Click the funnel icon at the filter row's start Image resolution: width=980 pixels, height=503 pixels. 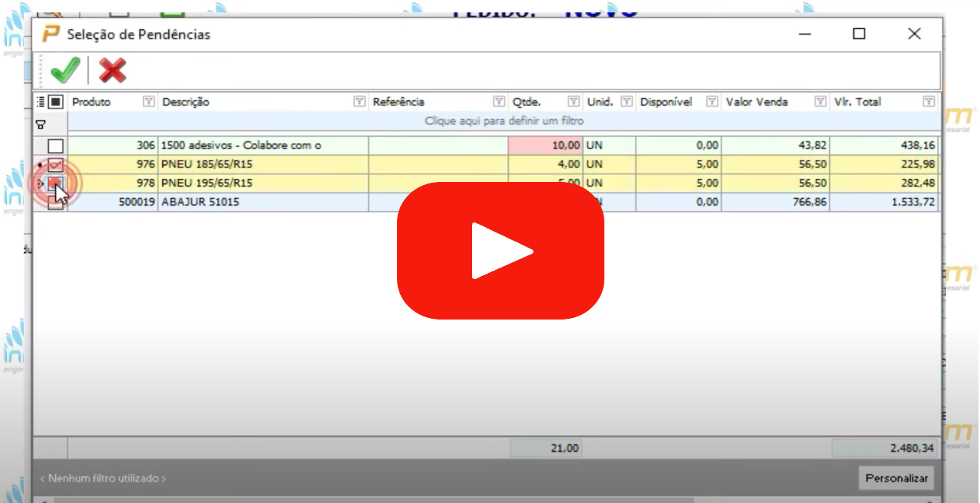click(x=41, y=124)
